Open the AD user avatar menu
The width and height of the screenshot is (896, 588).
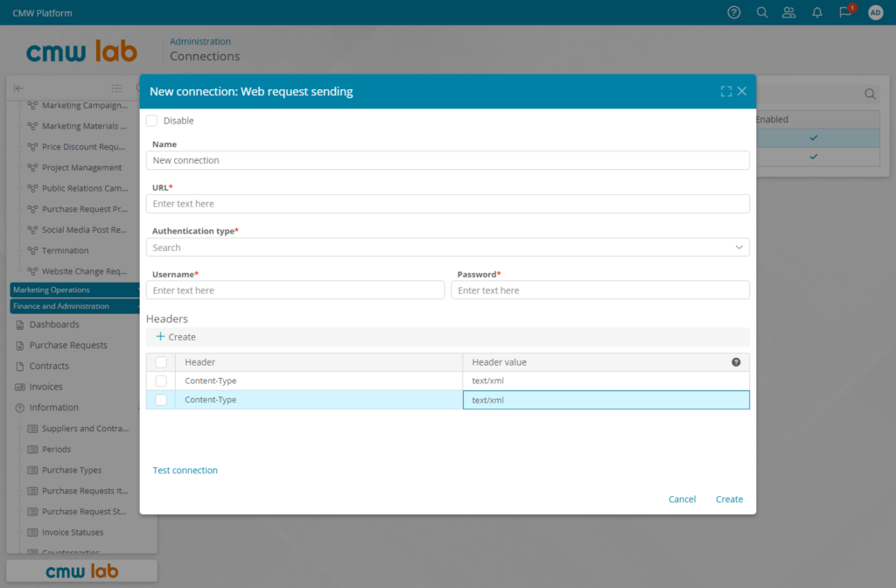875,12
